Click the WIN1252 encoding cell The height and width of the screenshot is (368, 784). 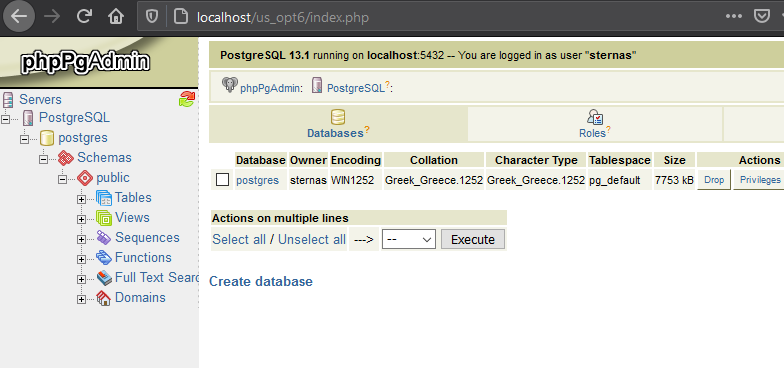click(356, 180)
